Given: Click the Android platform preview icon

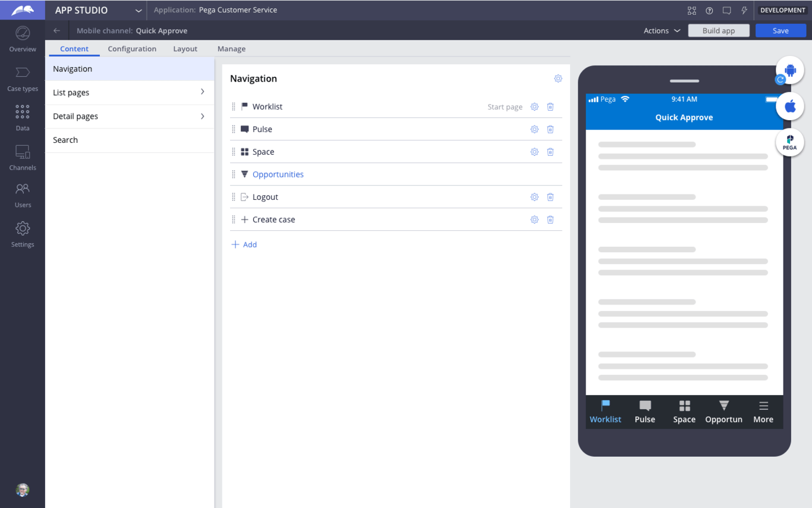Looking at the screenshot, I should coord(789,70).
